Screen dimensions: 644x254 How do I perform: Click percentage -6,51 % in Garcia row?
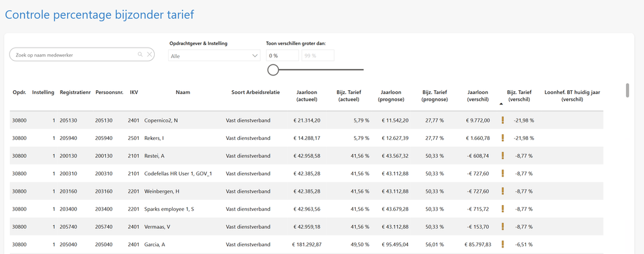(523, 244)
